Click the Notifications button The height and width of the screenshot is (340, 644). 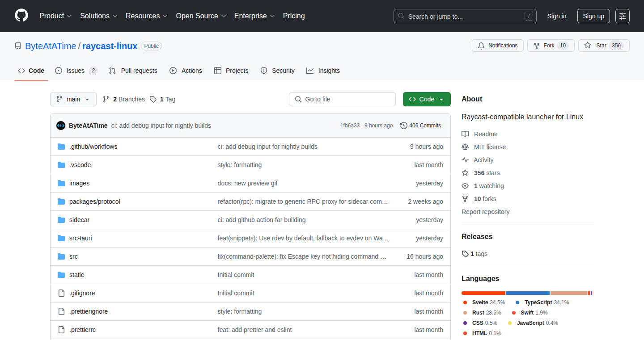point(498,46)
